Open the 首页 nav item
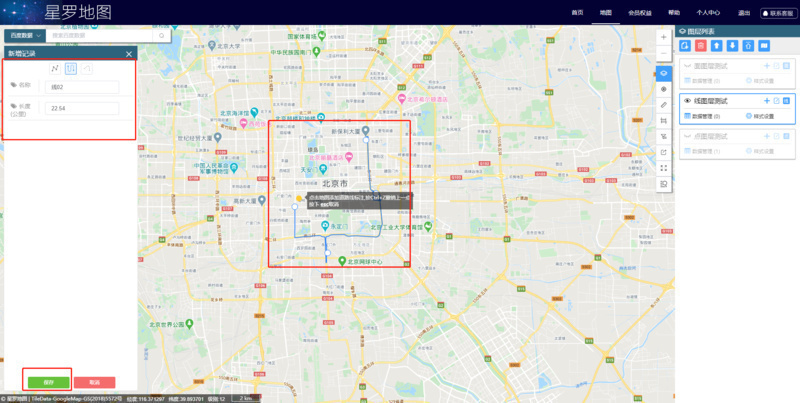Image resolution: width=800 pixels, height=403 pixels. click(577, 13)
